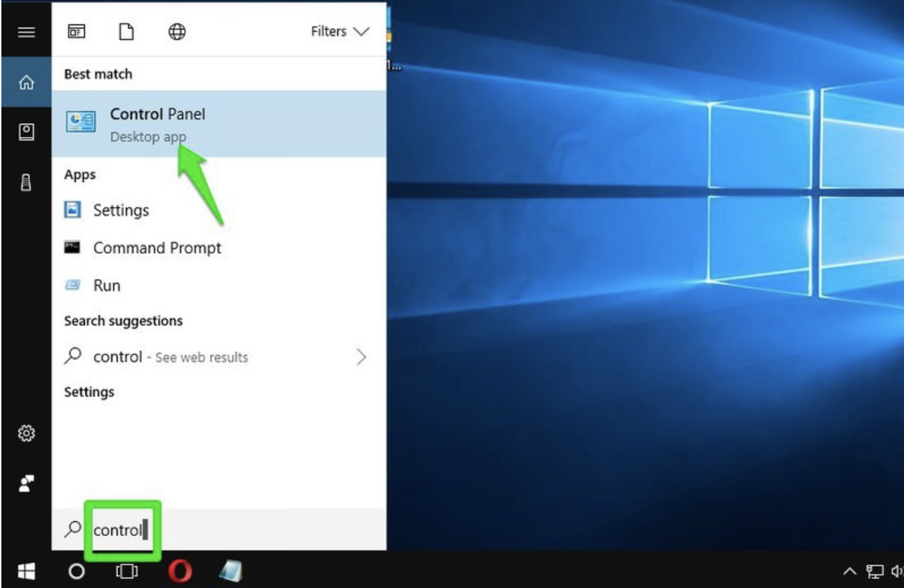Click the Devices remote icon in sidebar
Image resolution: width=904 pixels, height=588 pixels.
(x=26, y=182)
